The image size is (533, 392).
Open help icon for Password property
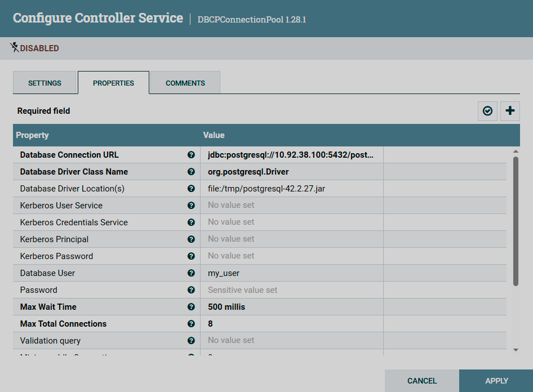tap(191, 290)
